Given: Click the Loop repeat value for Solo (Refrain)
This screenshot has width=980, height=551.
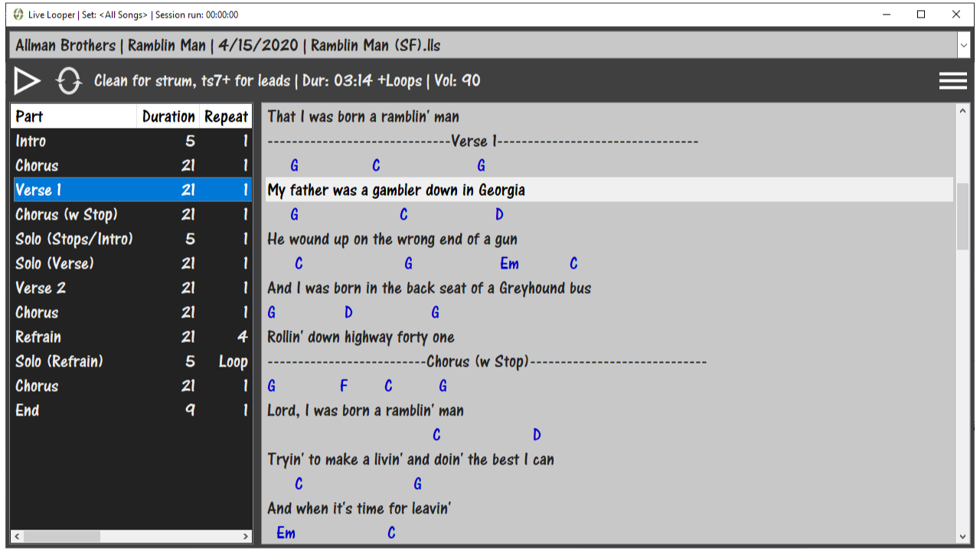Looking at the screenshot, I should pyautogui.click(x=233, y=361).
